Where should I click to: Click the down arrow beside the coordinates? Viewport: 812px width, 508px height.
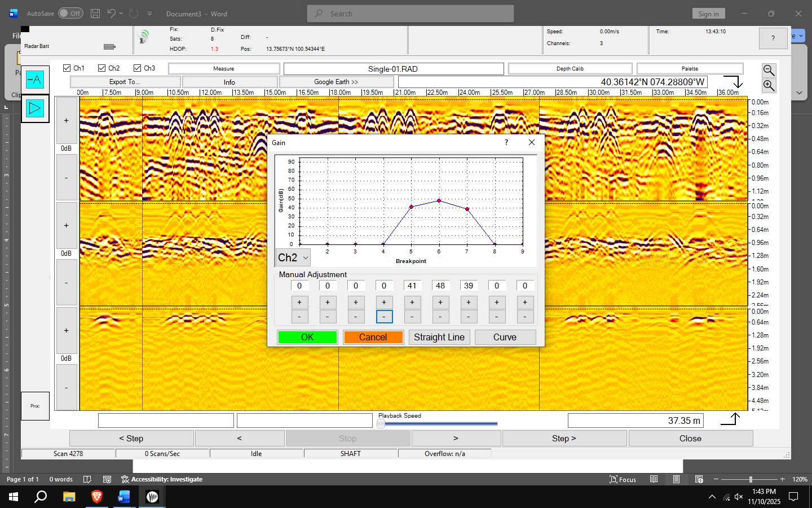[x=733, y=82]
